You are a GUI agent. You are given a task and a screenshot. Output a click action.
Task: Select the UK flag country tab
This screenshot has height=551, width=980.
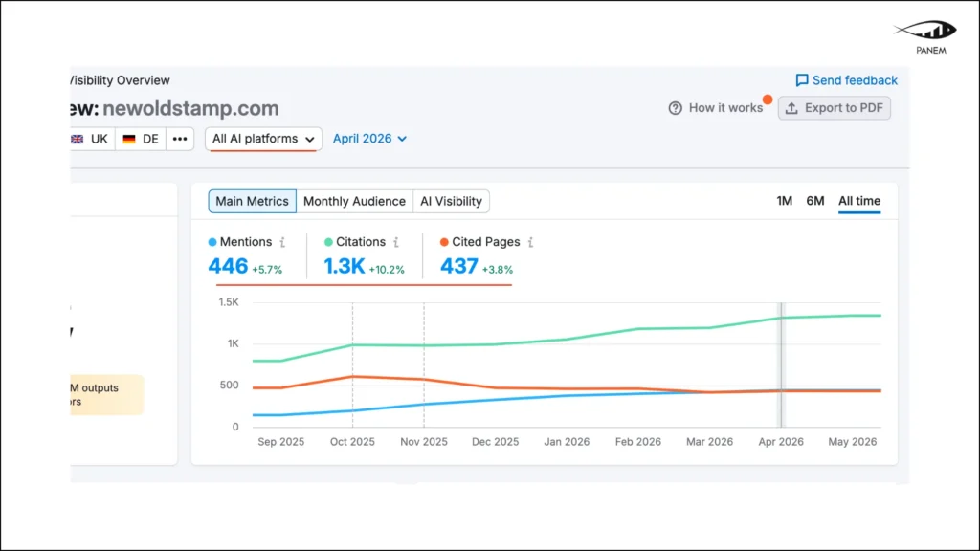[x=92, y=139]
